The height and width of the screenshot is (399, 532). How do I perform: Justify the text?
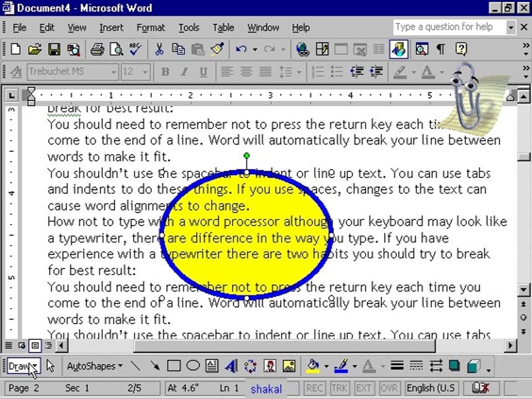pos(265,72)
